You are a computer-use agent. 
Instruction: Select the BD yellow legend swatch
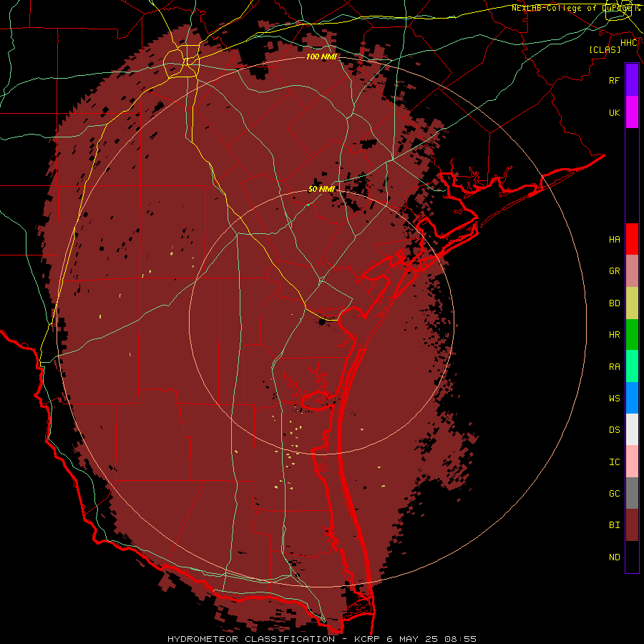click(632, 303)
